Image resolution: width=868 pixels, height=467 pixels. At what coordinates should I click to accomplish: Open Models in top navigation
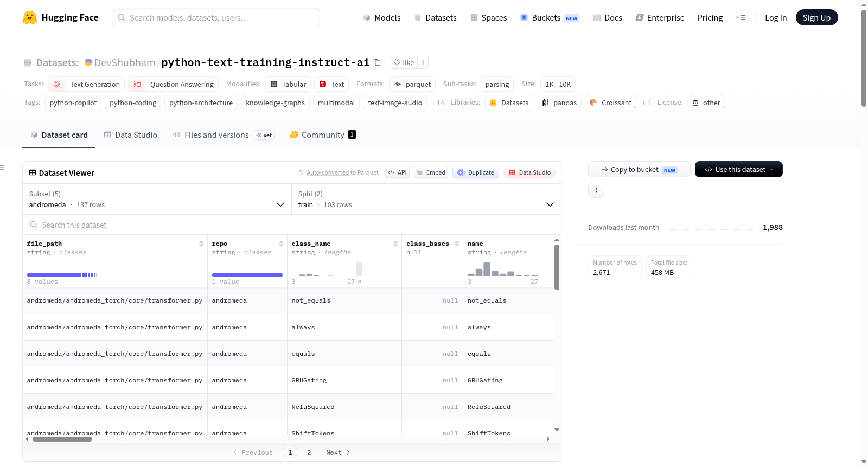tap(382, 17)
